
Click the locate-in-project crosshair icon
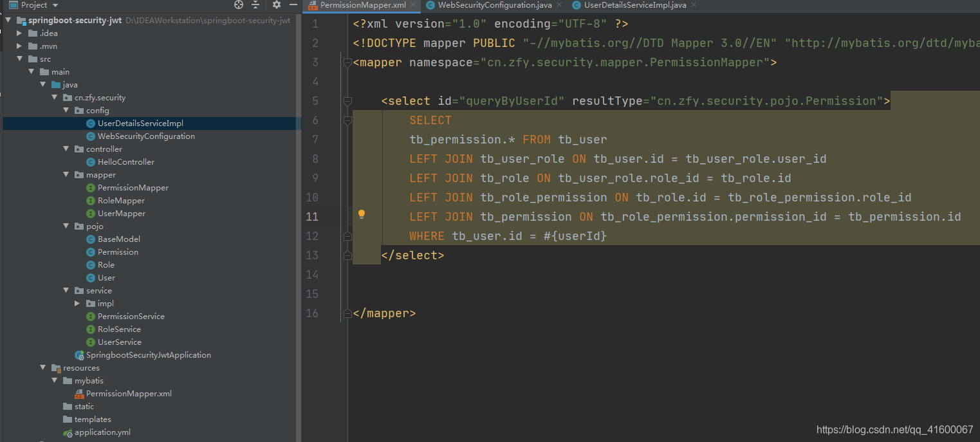click(x=239, y=5)
